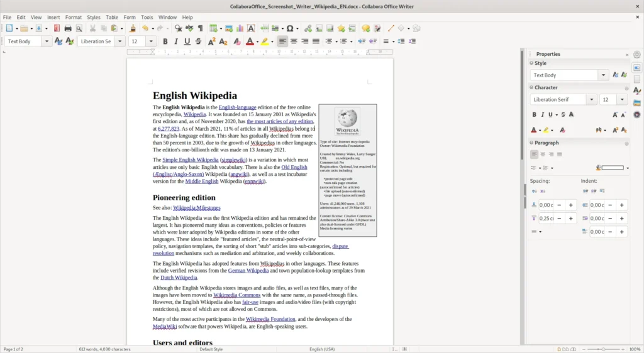Click the Dutch Wikipedia link

coord(179,278)
